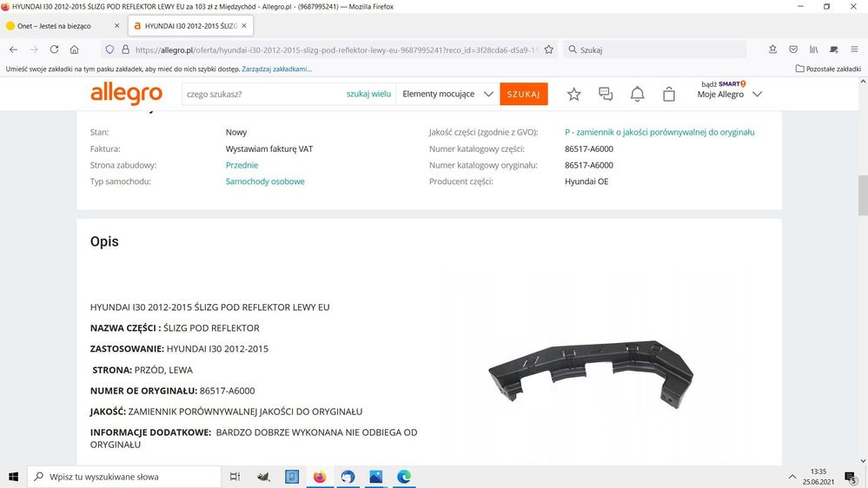Open Allegro favorites star icon
Viewport: 868px width, 488px height.
click(x=574, y=94)
